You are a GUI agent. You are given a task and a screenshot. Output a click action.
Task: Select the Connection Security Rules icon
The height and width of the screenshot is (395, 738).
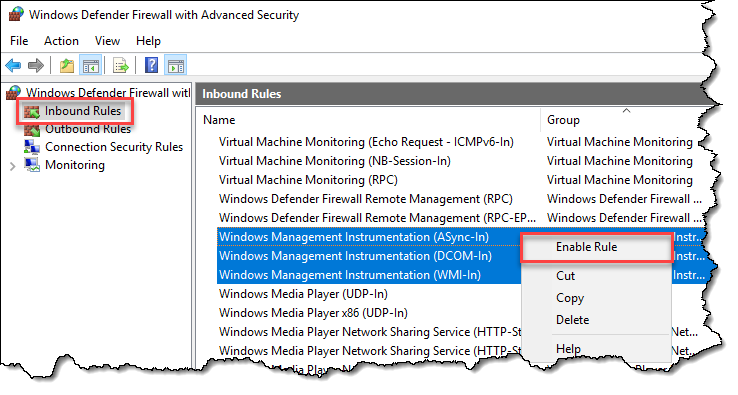tap(32, 147)
